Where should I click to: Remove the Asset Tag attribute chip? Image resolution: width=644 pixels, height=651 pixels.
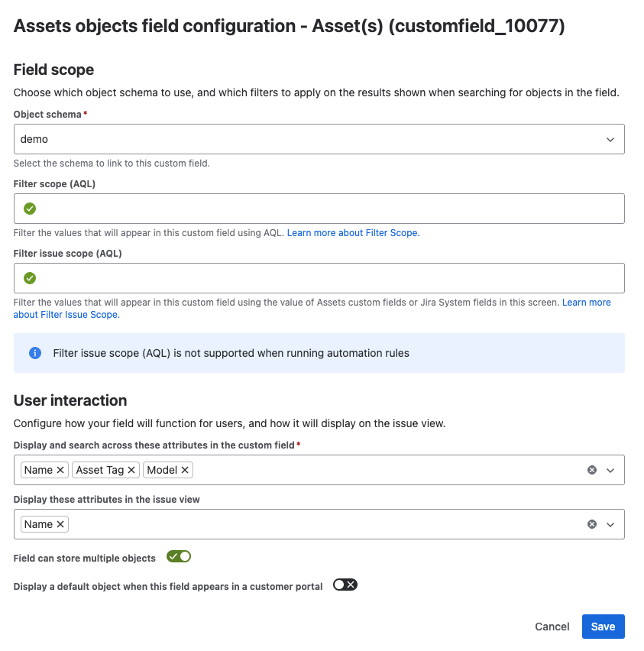(x=131, y=470)
